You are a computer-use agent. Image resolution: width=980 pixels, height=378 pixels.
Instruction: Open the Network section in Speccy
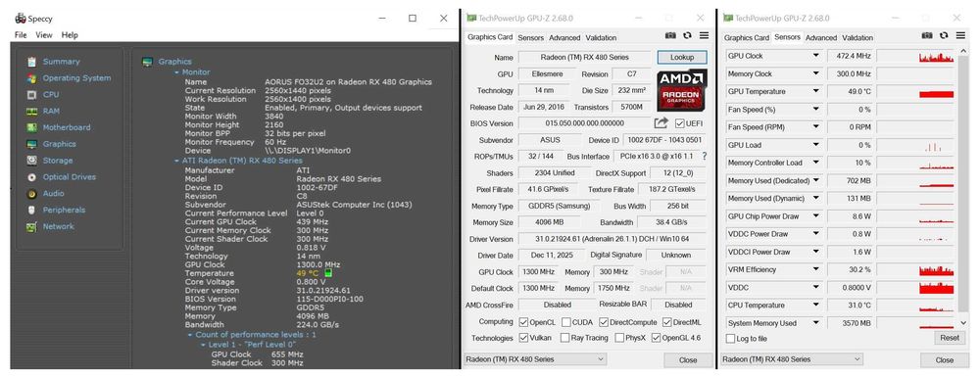58,226
